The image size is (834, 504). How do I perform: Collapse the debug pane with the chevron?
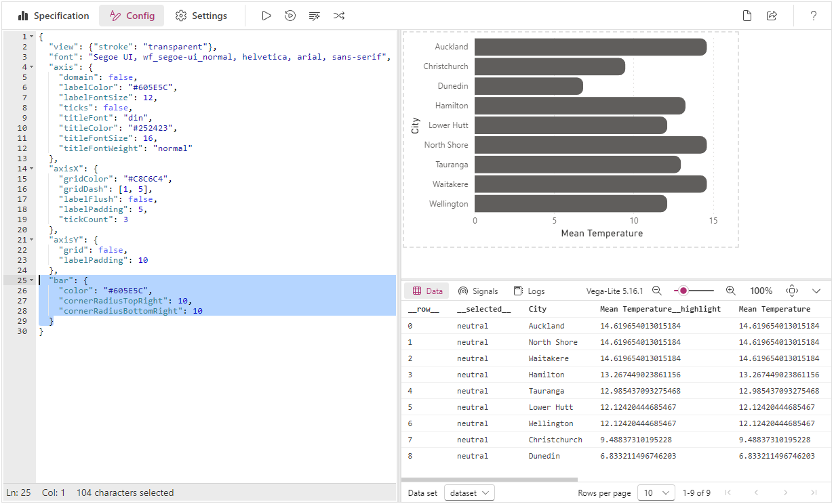pyautogui.click(x=816, y=291)
